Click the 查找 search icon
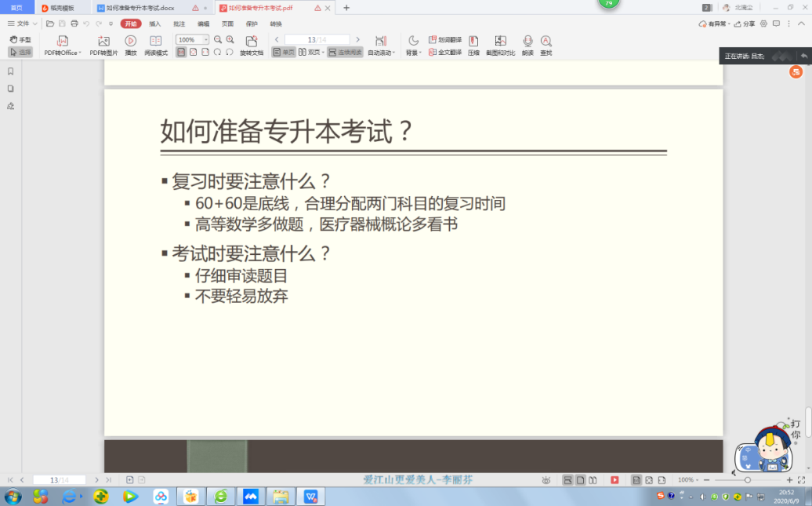This screenshot has height=506, width=812. 546,46
